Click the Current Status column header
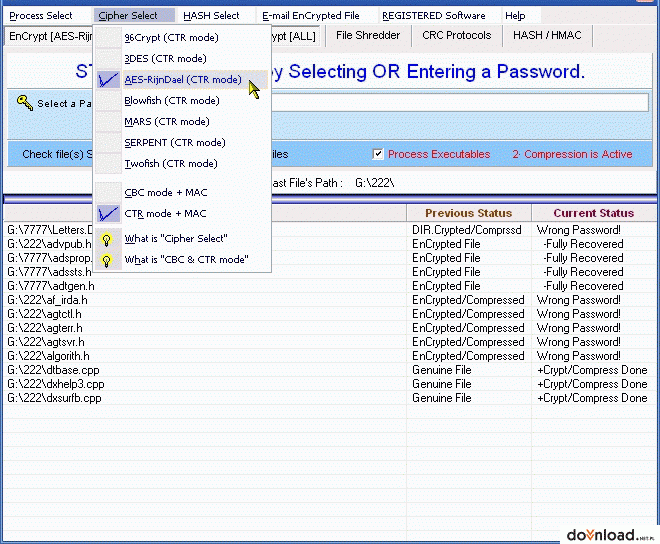The height and width of the screenshot is (544, 660). click(x=593, y=213)
